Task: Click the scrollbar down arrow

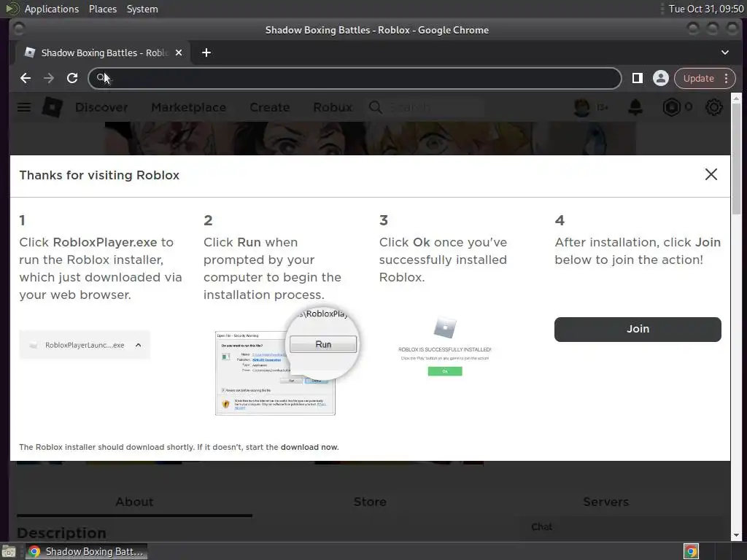Action: click(736, 535)
